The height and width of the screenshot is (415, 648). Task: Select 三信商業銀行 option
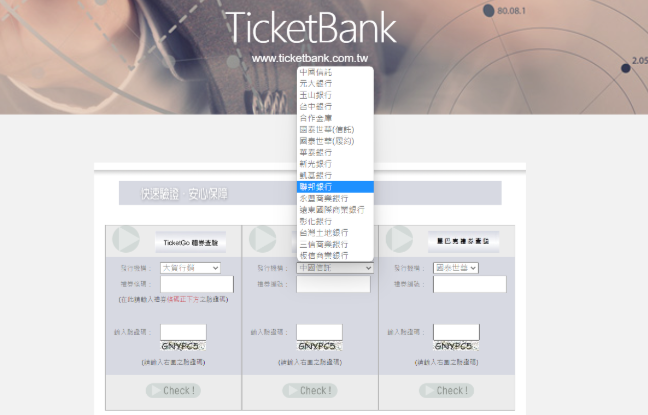pyautogui.click(x=335, y=244)
